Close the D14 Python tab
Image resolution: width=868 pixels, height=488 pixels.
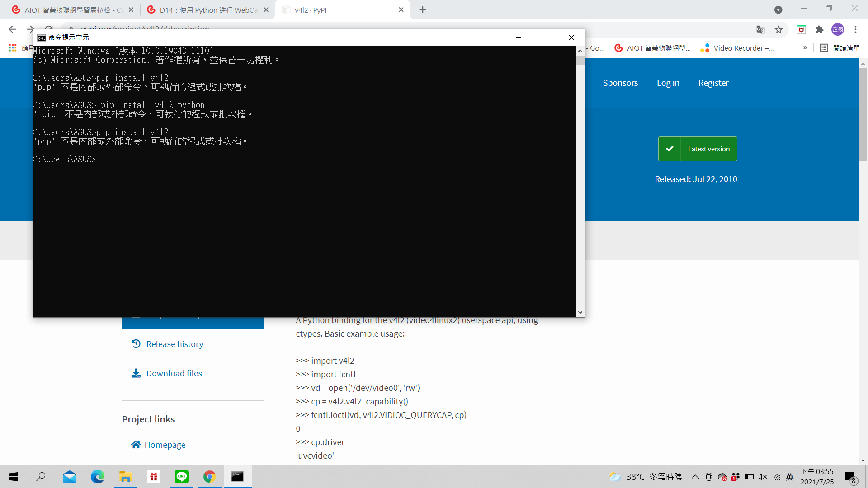[x=266, y=10]
